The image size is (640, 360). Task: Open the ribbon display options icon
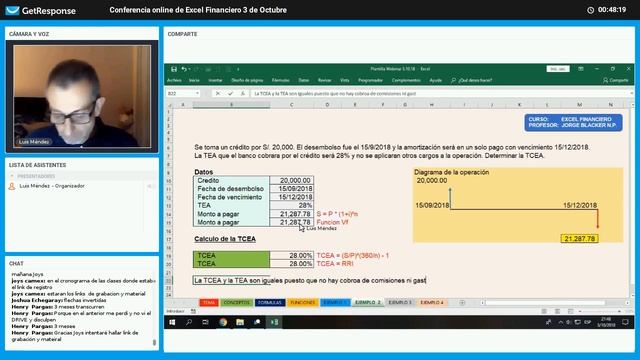pyautogui.click(x=580, y=69)
